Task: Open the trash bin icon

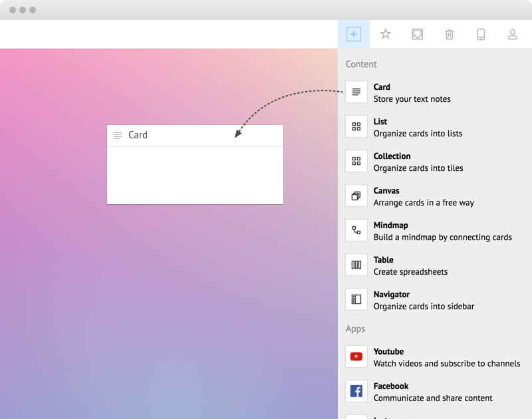Action: pyautogui.click(x=450, y=35)
